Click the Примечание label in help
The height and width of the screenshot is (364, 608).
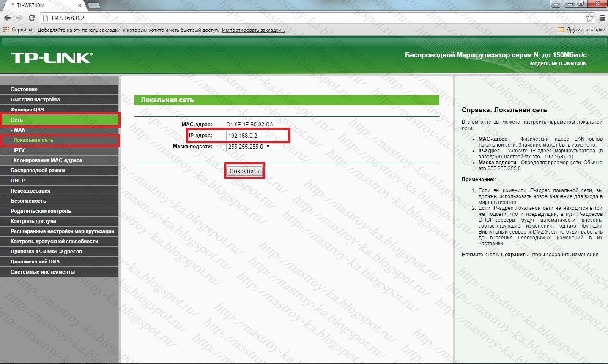479,179
